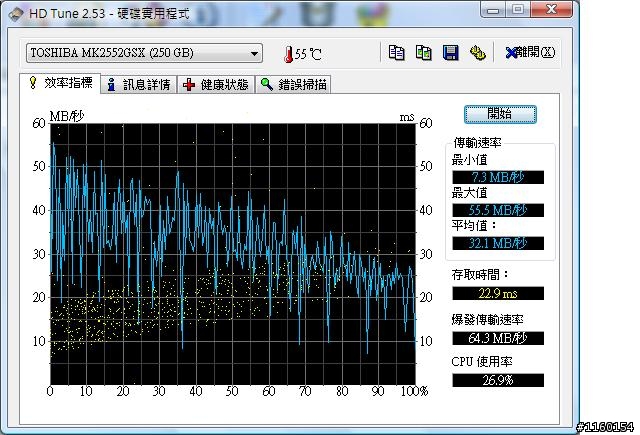
Task: Click the HD Tune title bar app icon
Action: [16, 14]
